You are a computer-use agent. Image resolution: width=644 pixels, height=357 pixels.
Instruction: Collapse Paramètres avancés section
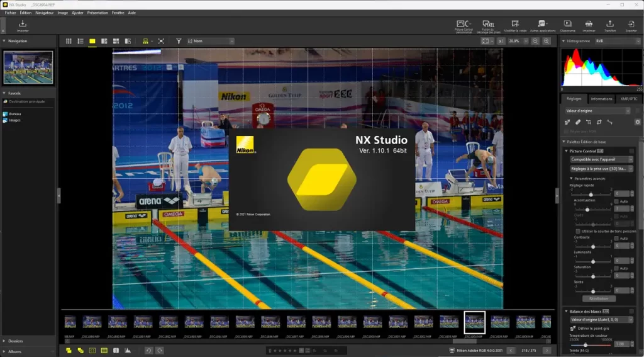click(x=571, y=179)
